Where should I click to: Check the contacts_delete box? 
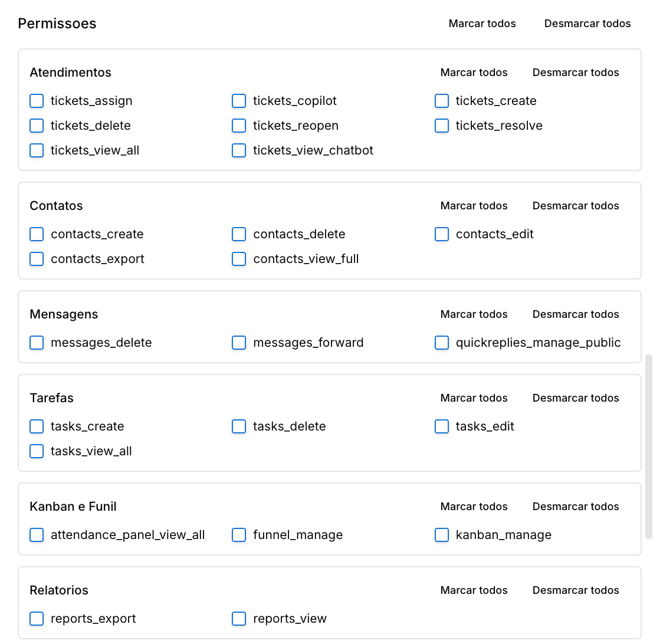pyautogui.click(x=239, y=234)
